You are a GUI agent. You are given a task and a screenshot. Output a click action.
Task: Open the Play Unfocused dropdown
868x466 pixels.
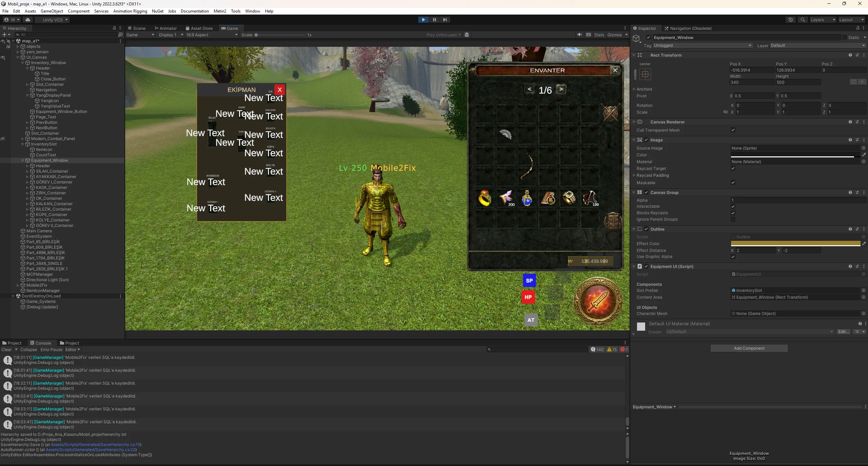(444, 35)
